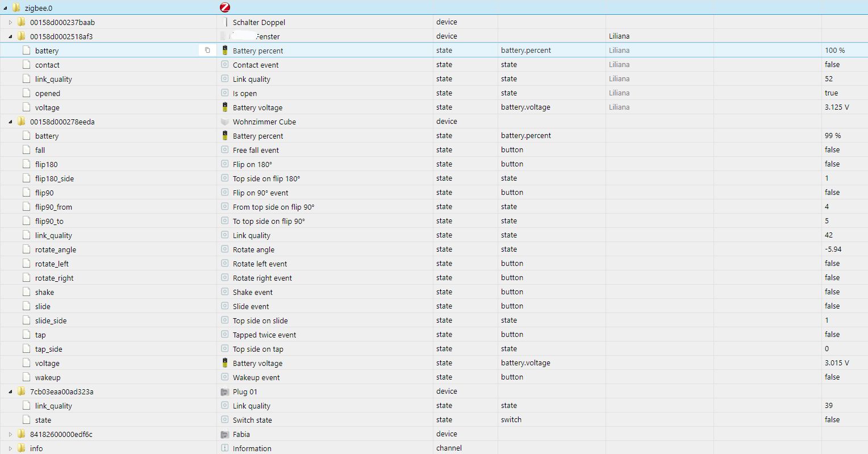
Task: Click the 100 % battery value
Action: tap(834, 50)
